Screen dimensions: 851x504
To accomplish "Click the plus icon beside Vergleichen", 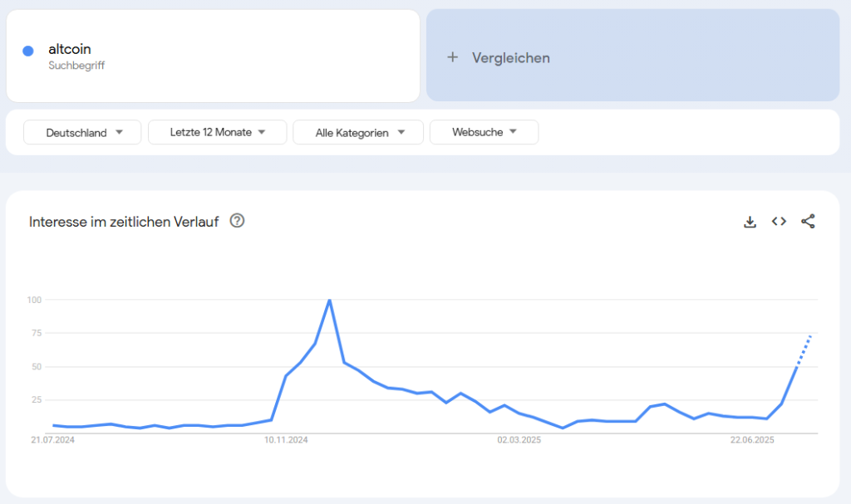I will click(x=453, y=57).
